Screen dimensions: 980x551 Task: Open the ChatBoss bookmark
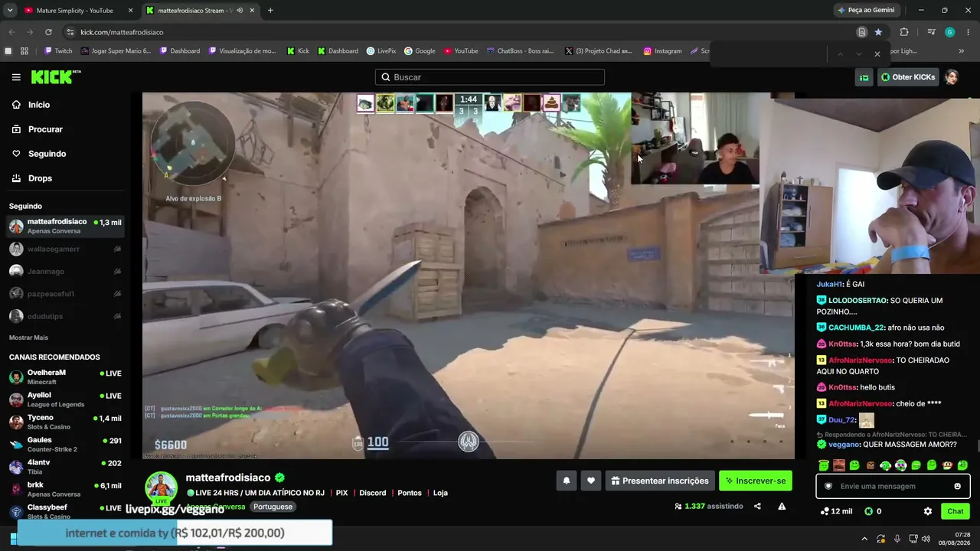520,51
